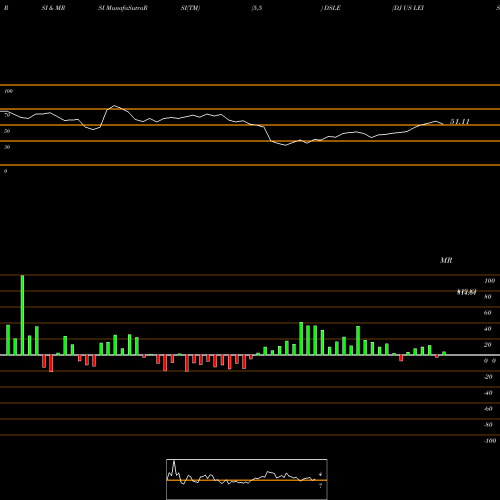The height and width of the screenshot is (500, 500).
Task: Click the 'SI(TM)' header label
Action: pos(190,8)
